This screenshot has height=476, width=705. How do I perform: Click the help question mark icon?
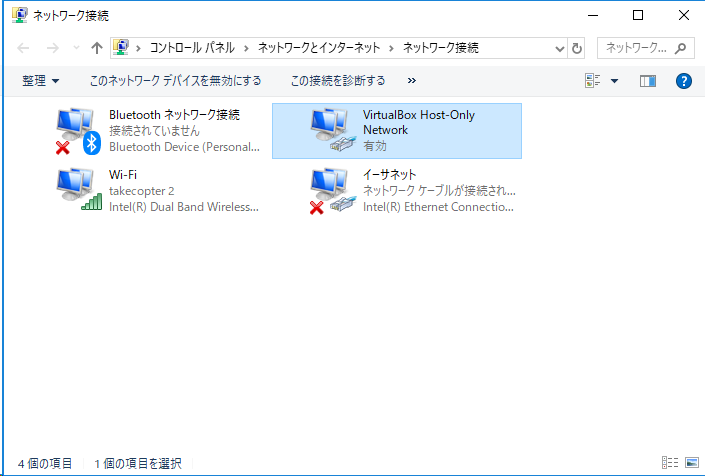coord(684,81)
